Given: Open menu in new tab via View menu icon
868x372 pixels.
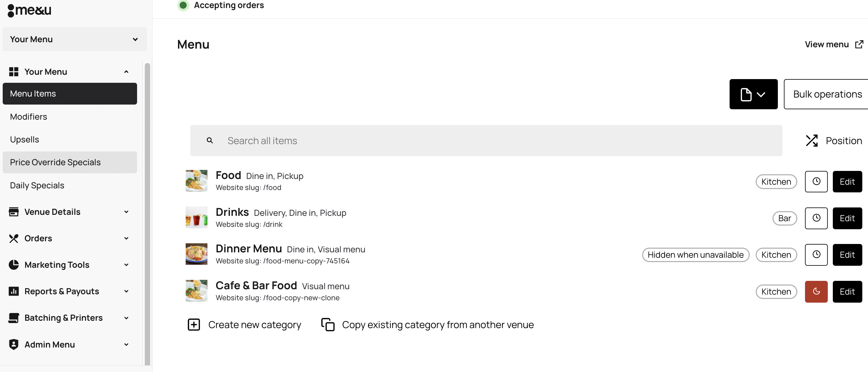Looking at the screenshot, I should coord(859,44).
